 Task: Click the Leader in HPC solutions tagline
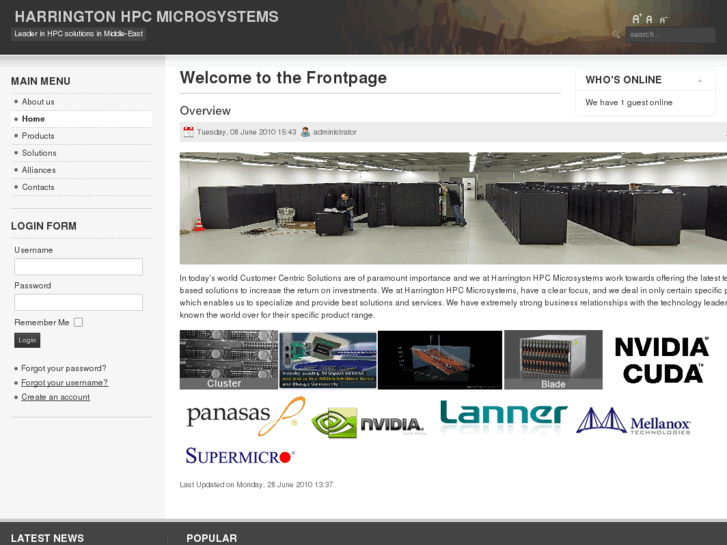click(x=78, y=33)
